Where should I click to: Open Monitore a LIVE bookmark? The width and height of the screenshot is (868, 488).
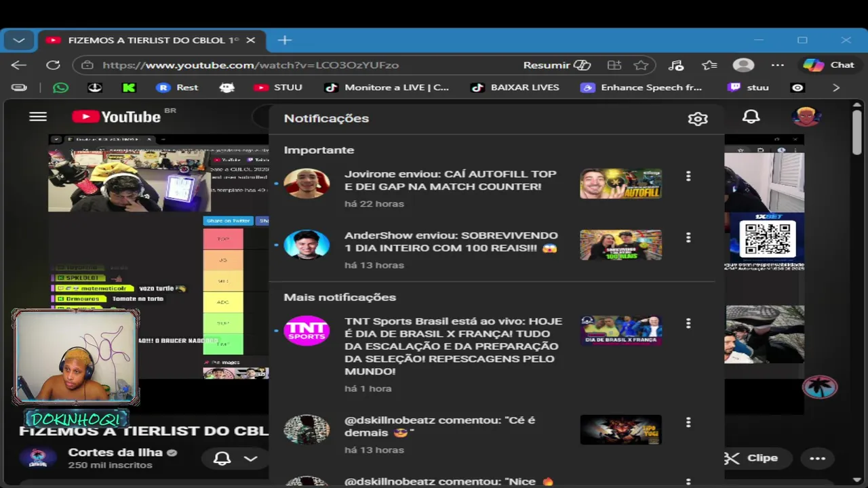(x=387, y=87)
